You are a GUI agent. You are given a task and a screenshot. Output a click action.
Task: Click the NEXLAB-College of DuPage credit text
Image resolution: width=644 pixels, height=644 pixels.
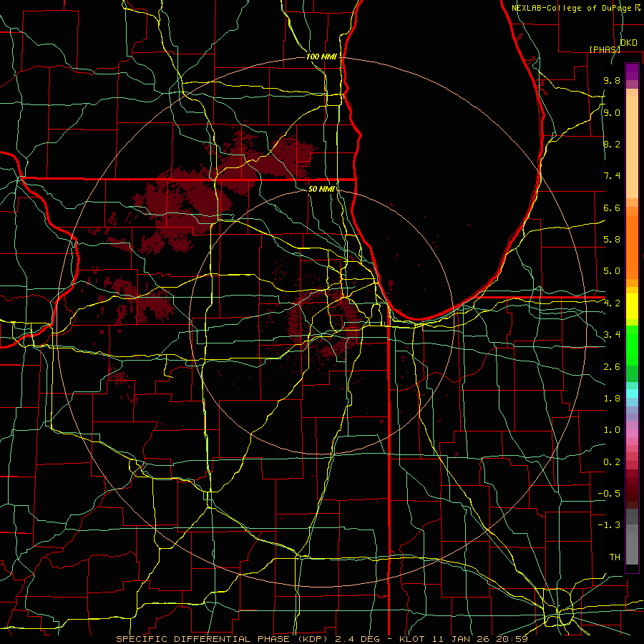(572, 8)
